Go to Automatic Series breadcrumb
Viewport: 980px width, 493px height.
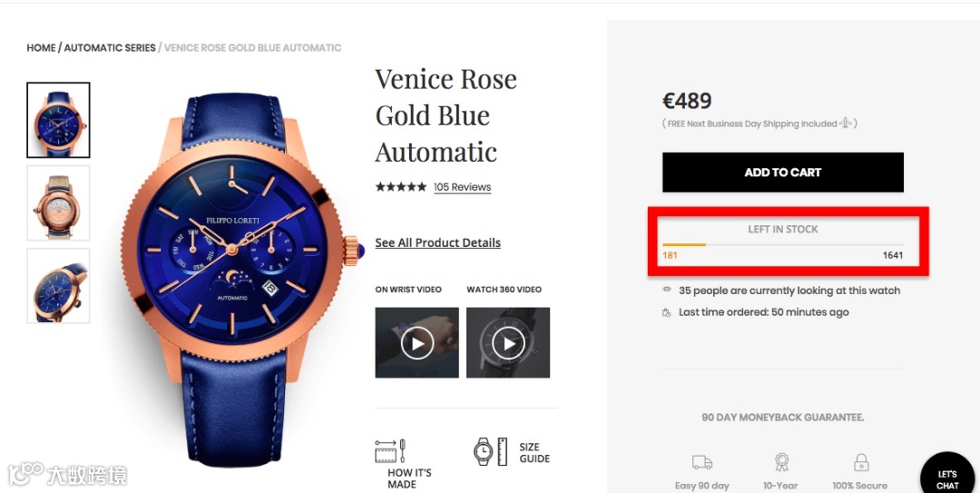tap(110, 47)
